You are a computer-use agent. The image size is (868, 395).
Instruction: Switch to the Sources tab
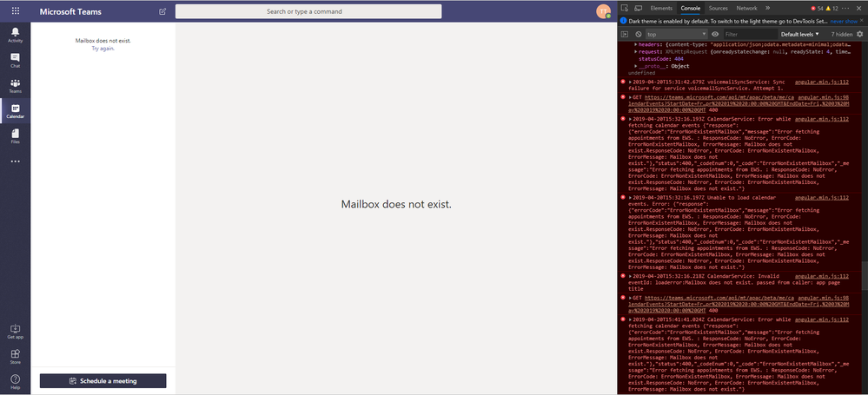718,9
